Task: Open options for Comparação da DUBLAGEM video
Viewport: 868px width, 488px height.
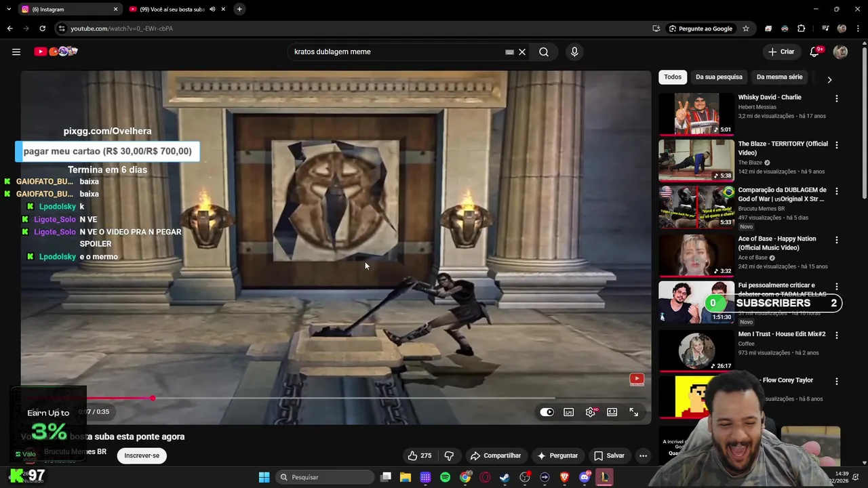Action: [x=837, y=192]
